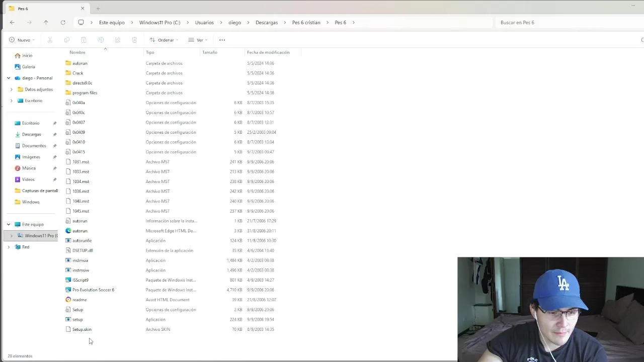Screen dimensions: 644x362
Task: Open a new tab with plus
Action: (x=98, y=9)
